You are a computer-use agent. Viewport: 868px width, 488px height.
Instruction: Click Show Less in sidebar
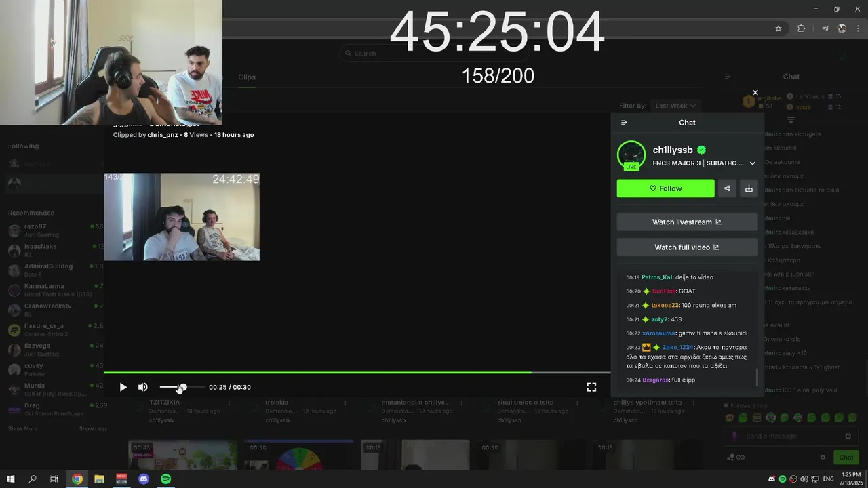[93, 429]
